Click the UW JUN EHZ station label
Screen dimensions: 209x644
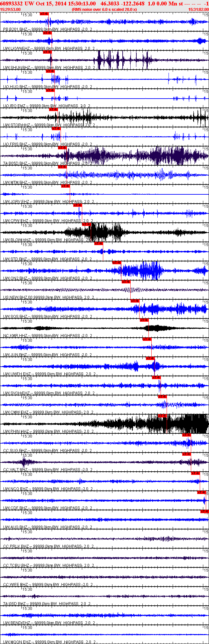point(15,355)
